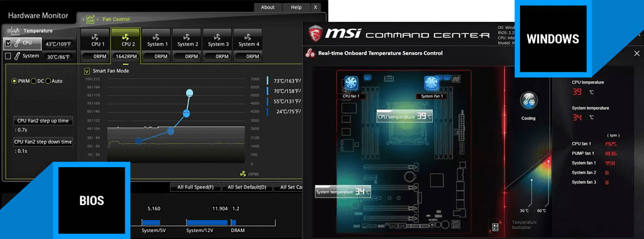Click the System fan 1 motherboard icon
The image size is (644, 239).
pos(431,84)
